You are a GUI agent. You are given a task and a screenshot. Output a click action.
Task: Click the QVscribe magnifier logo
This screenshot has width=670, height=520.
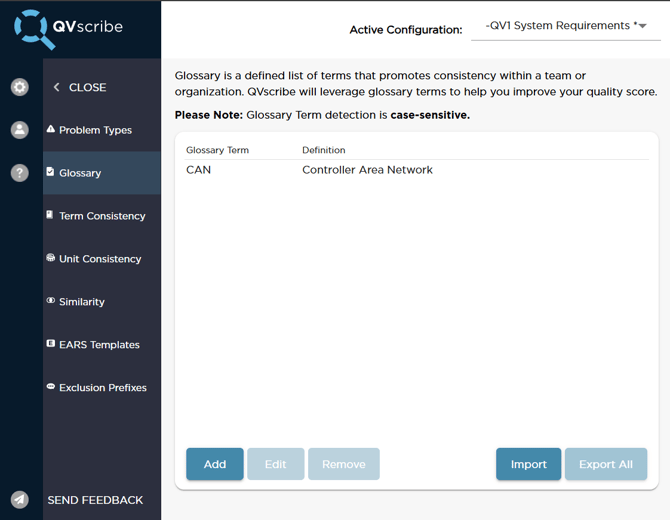[x=35, y=29]
